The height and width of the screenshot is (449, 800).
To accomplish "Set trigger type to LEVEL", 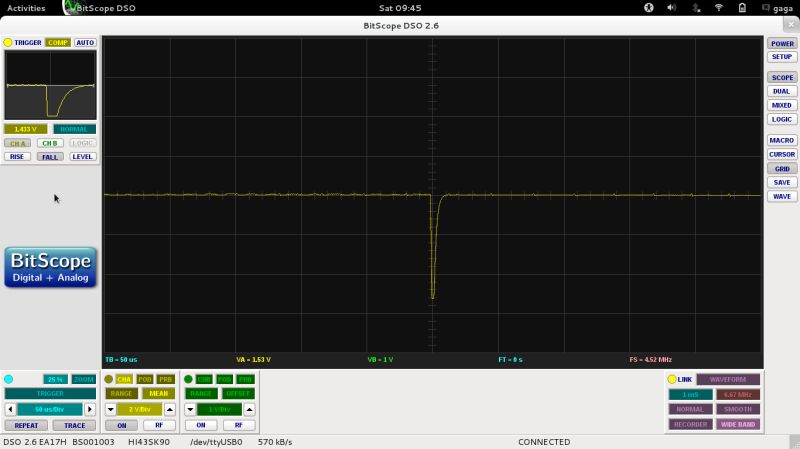I will [x=82, y=157].
